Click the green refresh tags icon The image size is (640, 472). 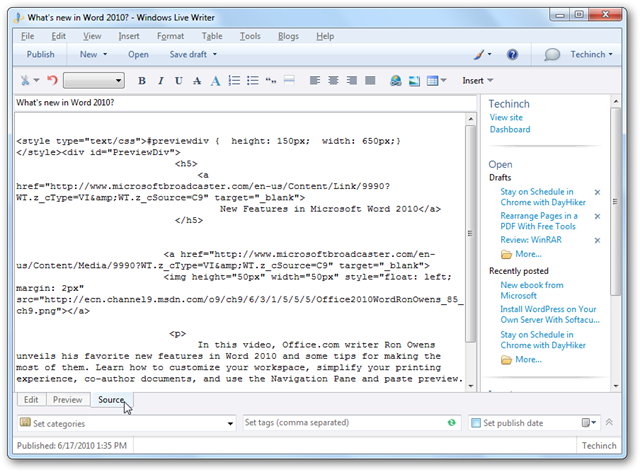coord(451,423)
